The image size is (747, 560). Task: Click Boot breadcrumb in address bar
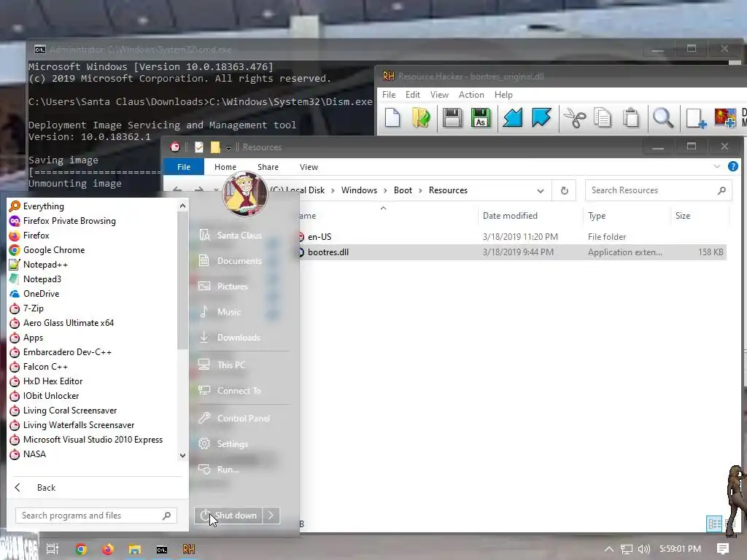coord(403,190)
